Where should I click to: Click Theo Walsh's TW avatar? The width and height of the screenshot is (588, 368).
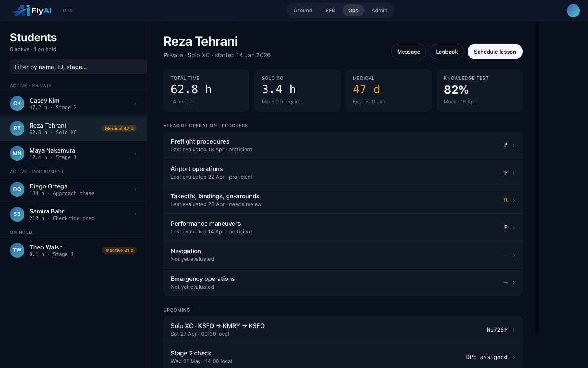[x=17, y=250]
